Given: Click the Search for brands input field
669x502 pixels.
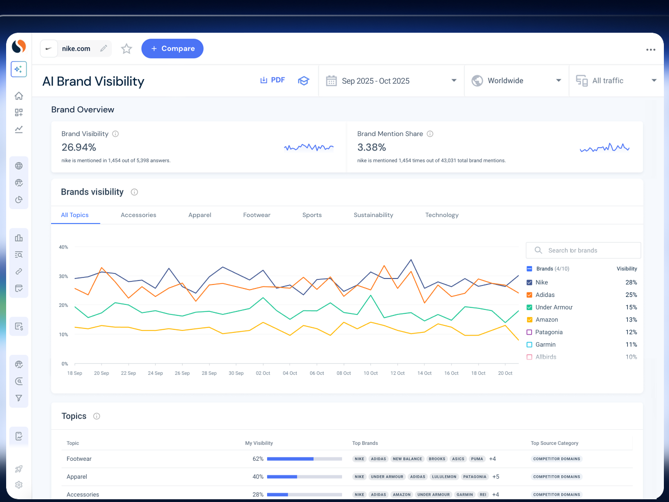Looking at the screenshot, I should pos(583,250).
